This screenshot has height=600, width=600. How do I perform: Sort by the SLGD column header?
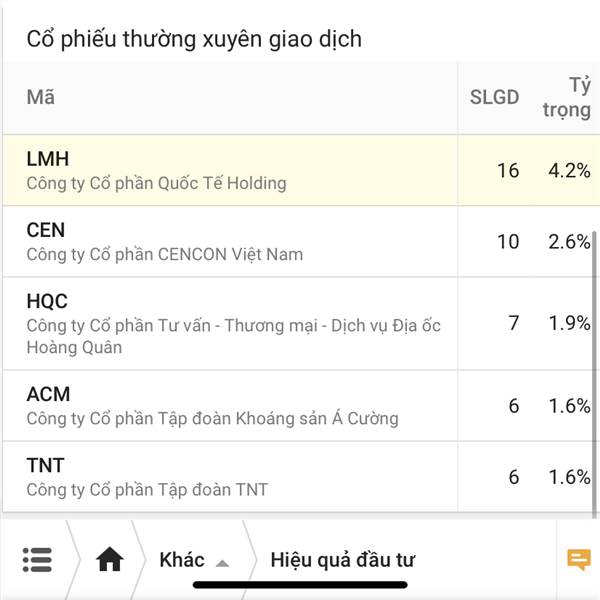click(494, 97)
